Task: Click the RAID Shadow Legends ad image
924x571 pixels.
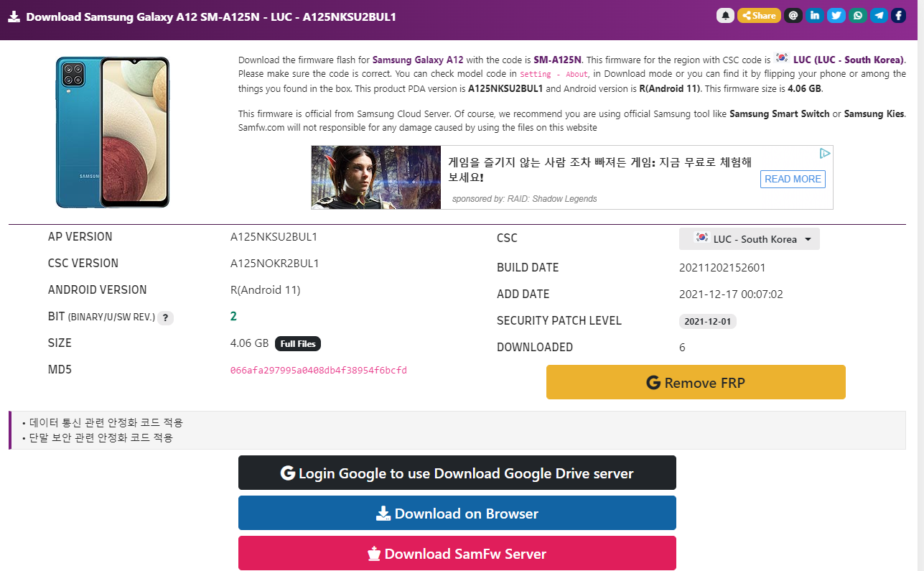Action: point(376,177)
